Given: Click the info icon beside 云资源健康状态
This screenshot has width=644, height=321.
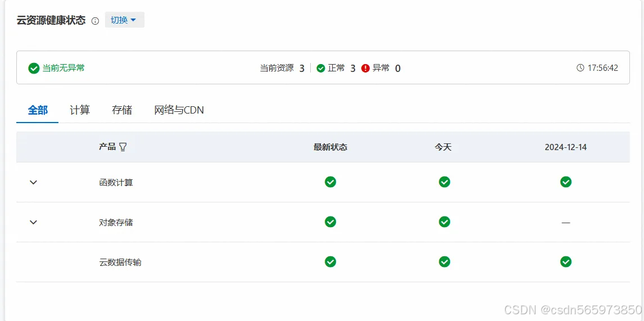Looking at the screenshot, I should click(96, 21).
